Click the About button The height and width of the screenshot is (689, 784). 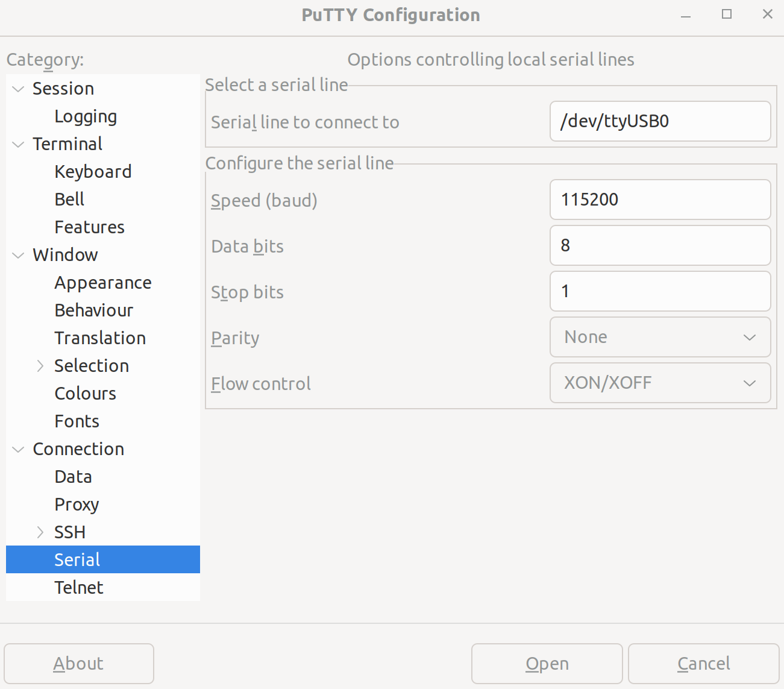79,664
